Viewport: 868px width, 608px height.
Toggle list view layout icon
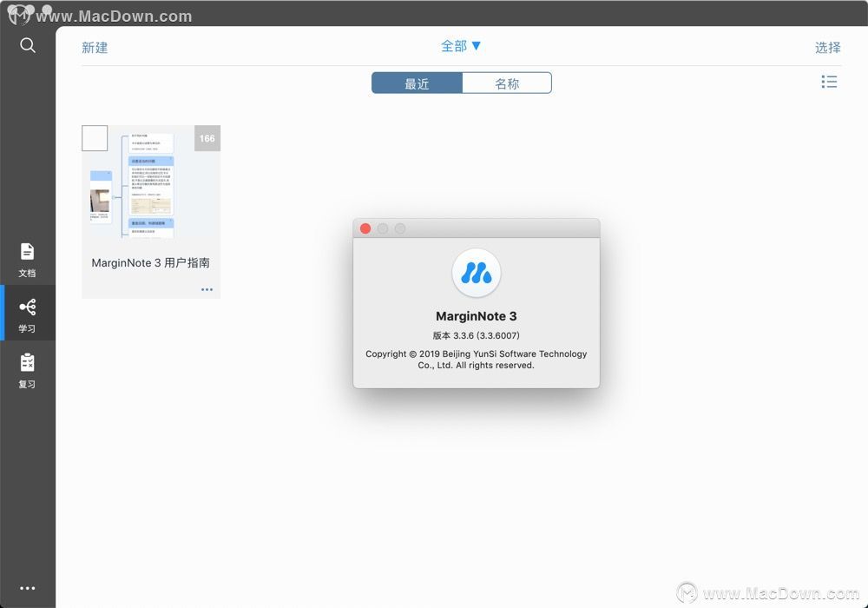click(829, 82)
